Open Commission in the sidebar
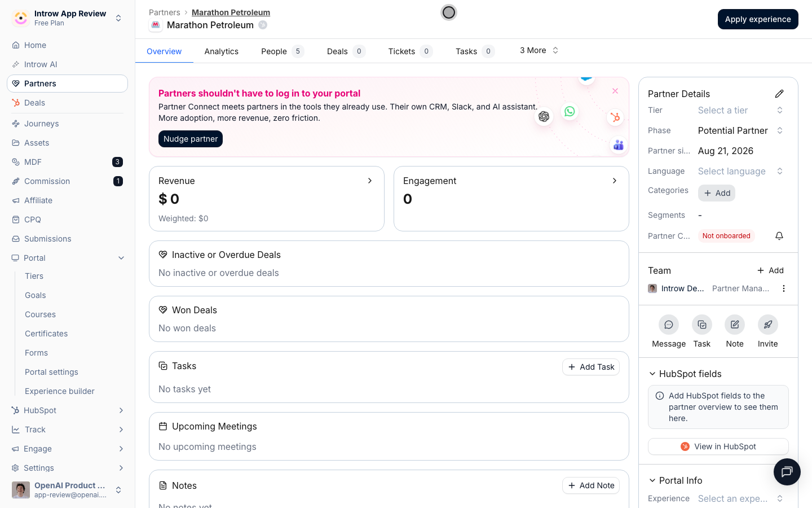 [67, 181]
